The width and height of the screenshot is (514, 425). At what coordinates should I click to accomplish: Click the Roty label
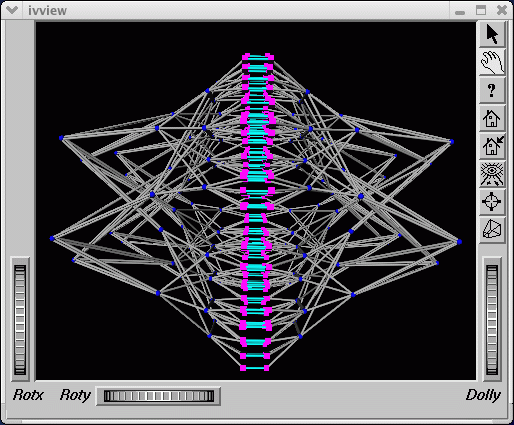pyautogui.click(x=75, y=396)
